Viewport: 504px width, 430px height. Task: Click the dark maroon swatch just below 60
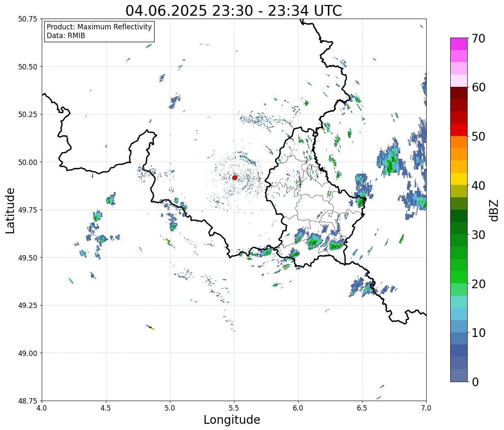(x=459, y=93)
